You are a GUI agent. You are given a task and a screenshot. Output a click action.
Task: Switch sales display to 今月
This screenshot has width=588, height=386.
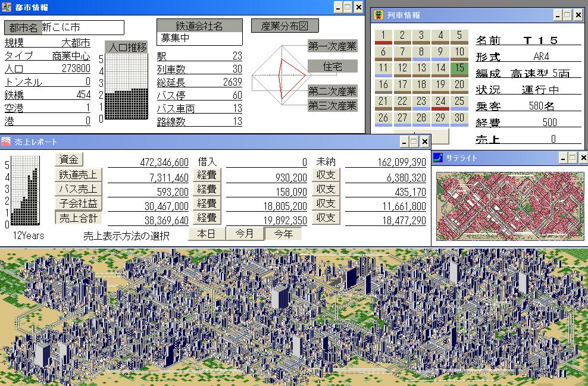(x=245, y=234)
